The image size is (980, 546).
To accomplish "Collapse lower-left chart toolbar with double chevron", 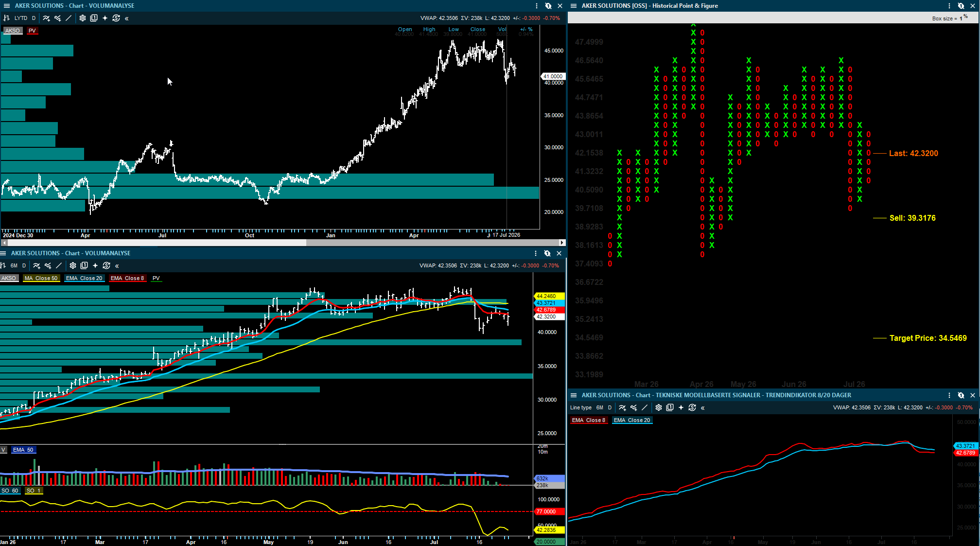I will (x=117, y=266).
